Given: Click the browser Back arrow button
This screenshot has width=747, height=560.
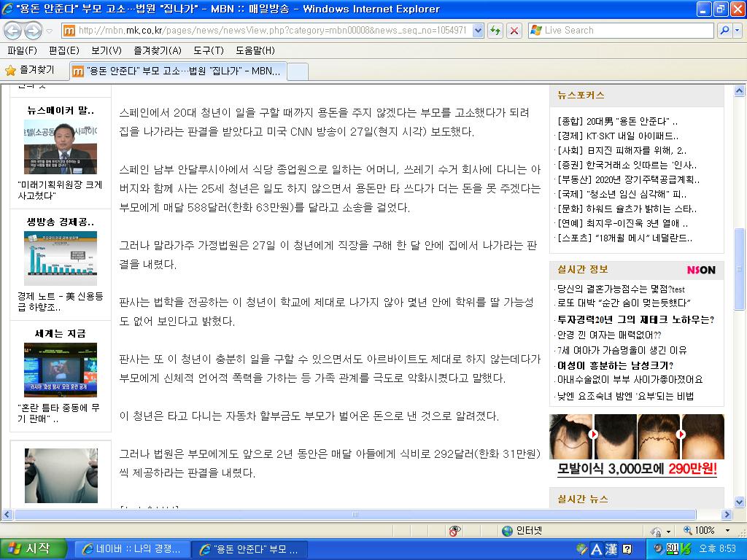Looking at the screenshot, I should [14, 31].
